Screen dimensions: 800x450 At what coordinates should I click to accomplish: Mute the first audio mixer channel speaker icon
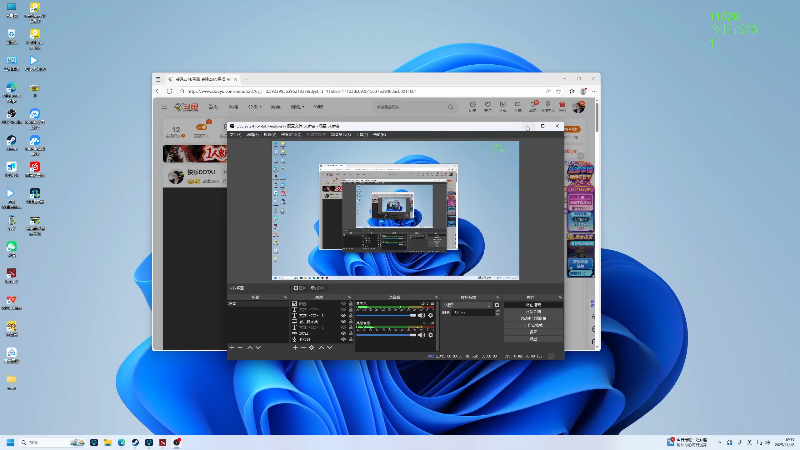[421, 315]
